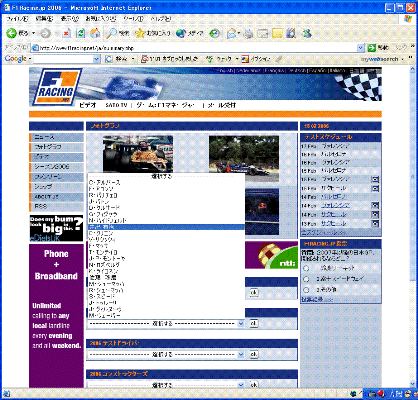Screen dimensions: 418x400
Task: Click the Google toolbar highlighter pen icon
Action: 279,59
